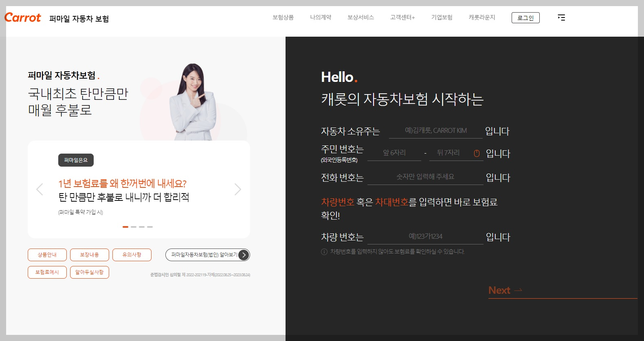
Task: Focus the car owner name field
Action: [x=436, y=131]
